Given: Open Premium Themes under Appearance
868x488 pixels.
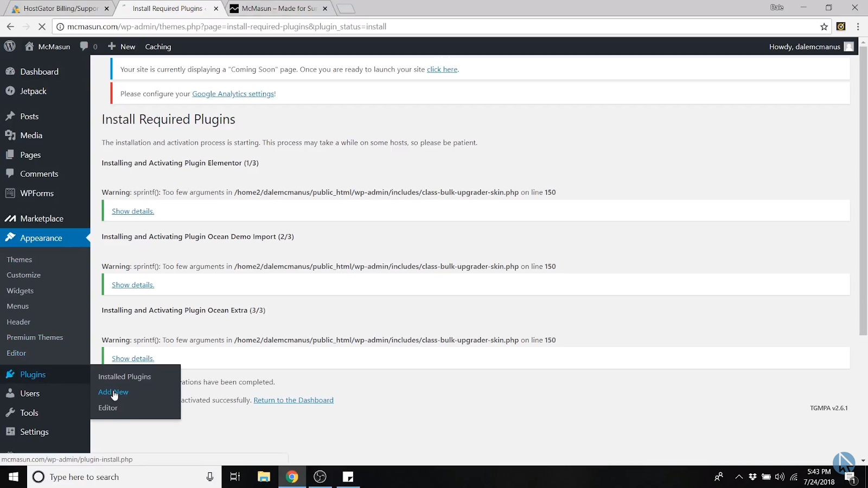Looking at the screenshot, I should (35, 337).
